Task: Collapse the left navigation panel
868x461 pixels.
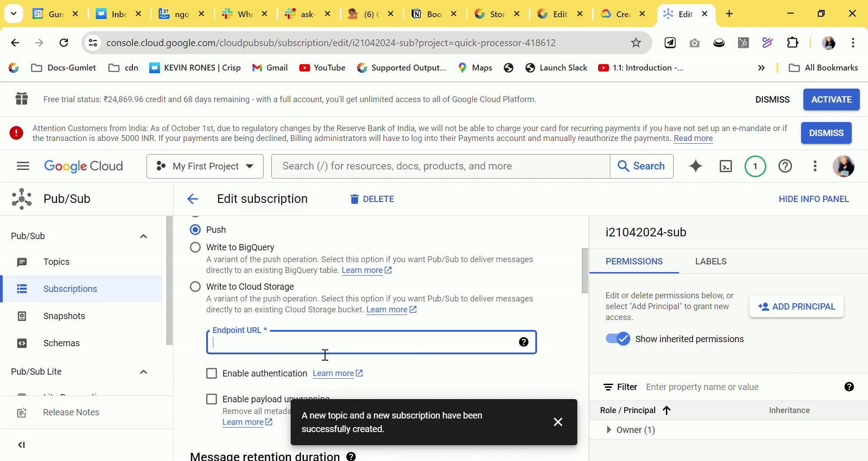Action: (21, 445)
